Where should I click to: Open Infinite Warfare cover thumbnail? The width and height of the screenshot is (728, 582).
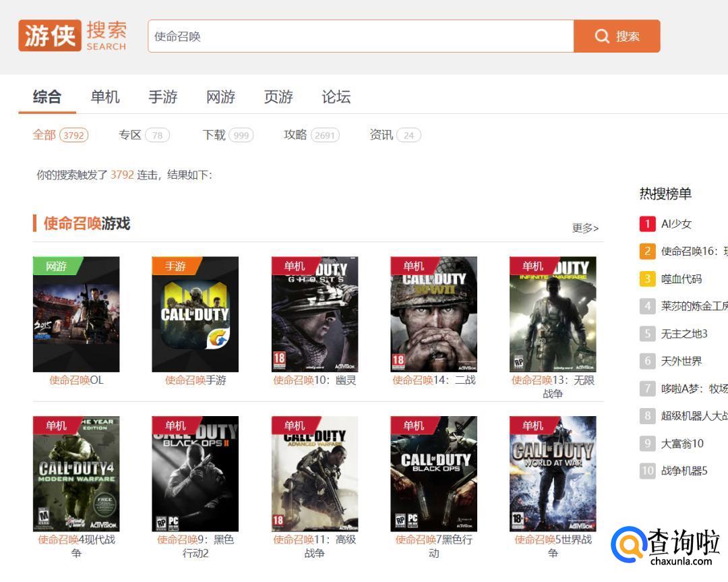[553, 314]
